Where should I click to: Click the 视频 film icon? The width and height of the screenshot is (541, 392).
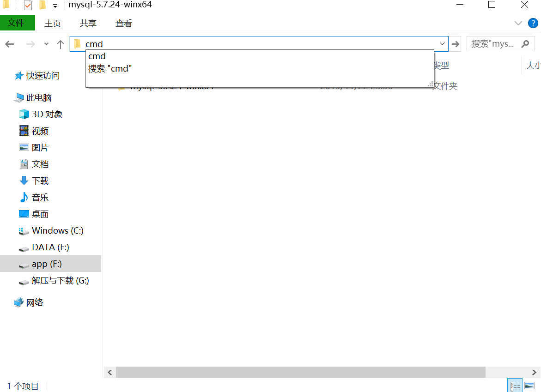[24, 131]
